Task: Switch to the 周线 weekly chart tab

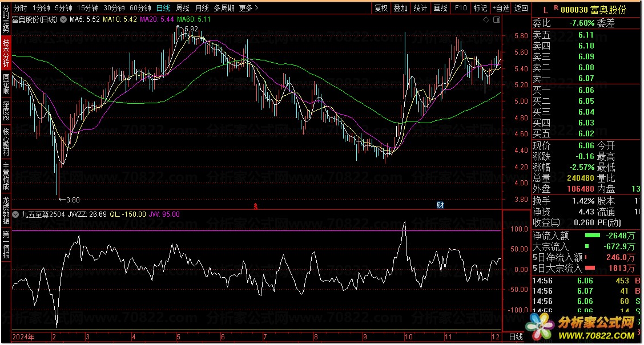Action: click(x=182, y=8)
